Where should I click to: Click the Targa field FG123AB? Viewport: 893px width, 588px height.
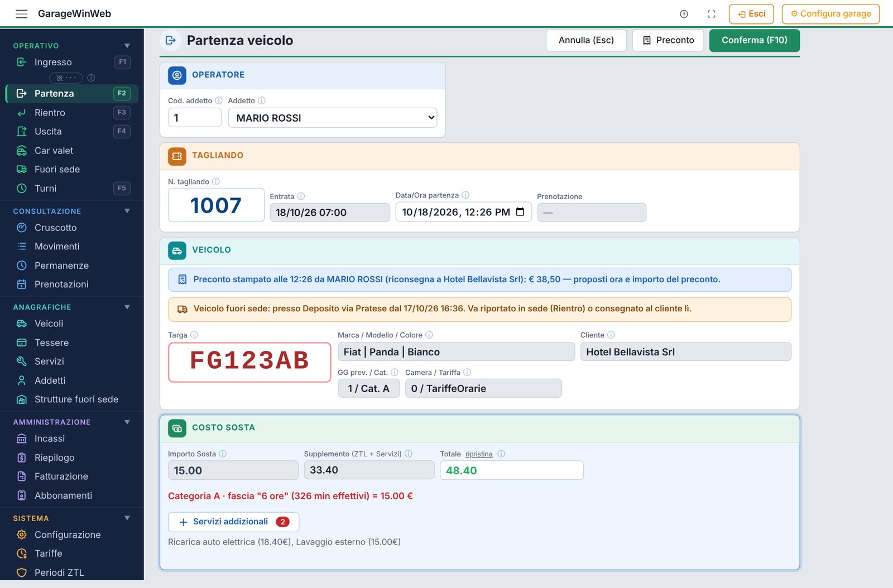(x=249, y=362)
